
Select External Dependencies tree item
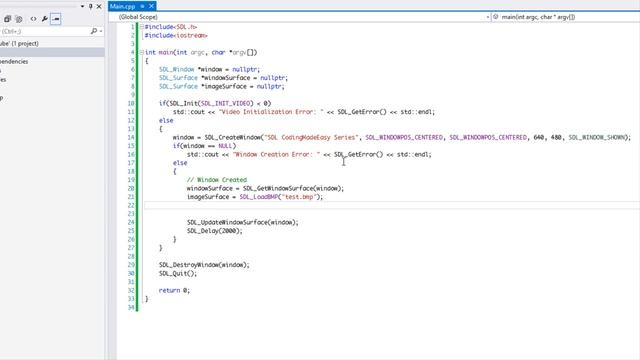[x=14, y=62]
